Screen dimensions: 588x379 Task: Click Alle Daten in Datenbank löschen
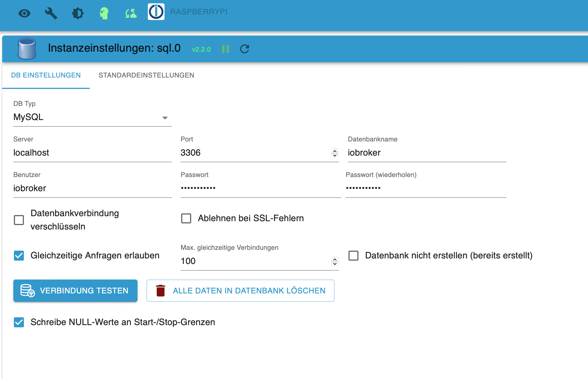(x=240, y=291)
